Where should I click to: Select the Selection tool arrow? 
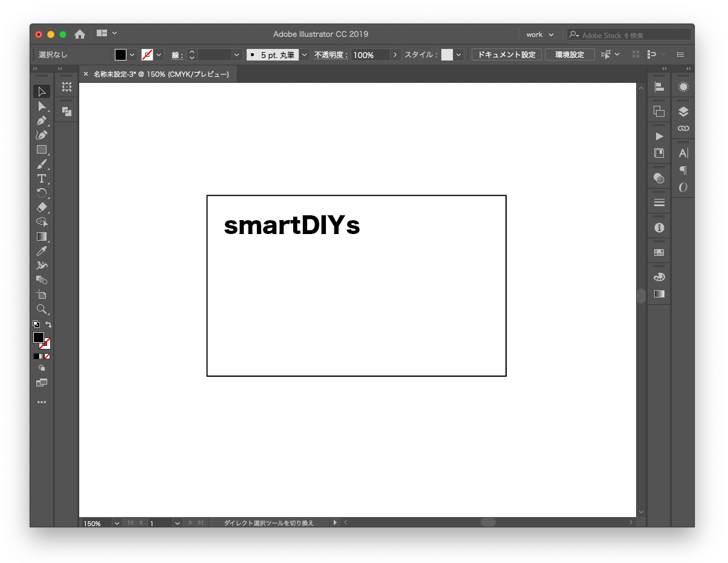[42, 92]
